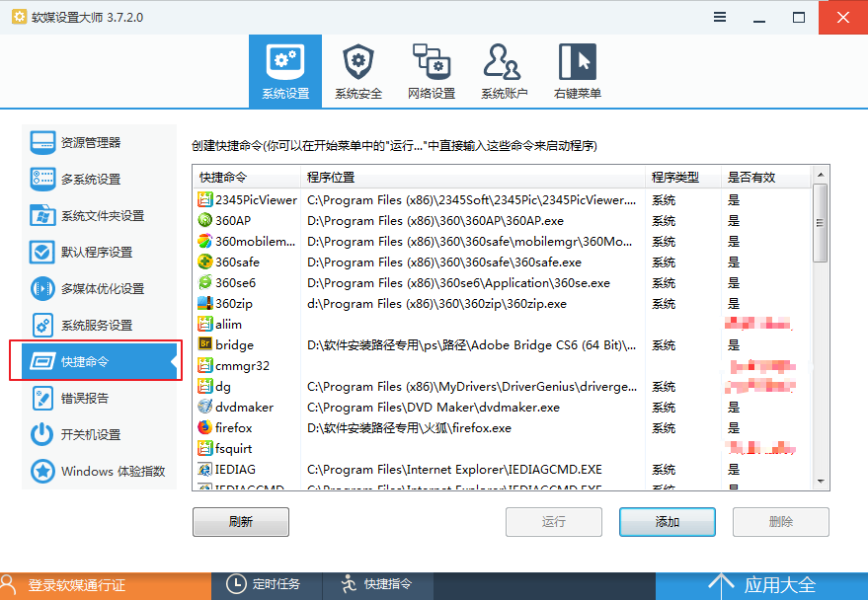Select 系统文件夹设置 label in sidebar
The width and height of the screenshot is (868, 600).
[x=103, y=216]
